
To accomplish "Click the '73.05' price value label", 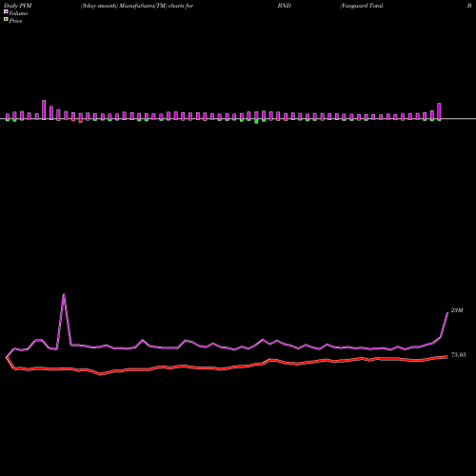I will click(x=458, y=355).
